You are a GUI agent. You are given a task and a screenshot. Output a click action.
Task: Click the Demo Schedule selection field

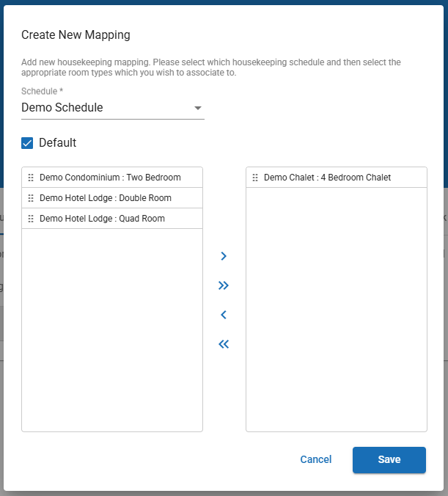103,108
